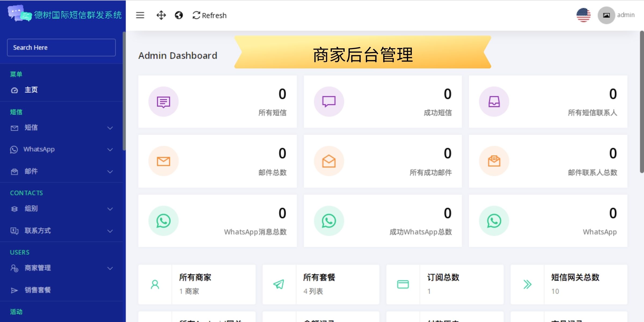This screenshot has width=644, height=322.
Task: Click the purple all-SMS message icon
Action: pos(163,102)
